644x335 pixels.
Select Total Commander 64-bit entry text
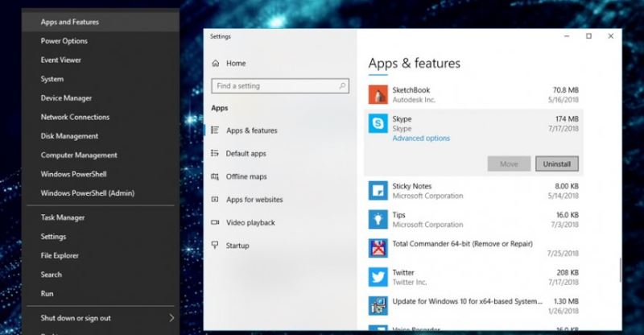click(462, 244)
